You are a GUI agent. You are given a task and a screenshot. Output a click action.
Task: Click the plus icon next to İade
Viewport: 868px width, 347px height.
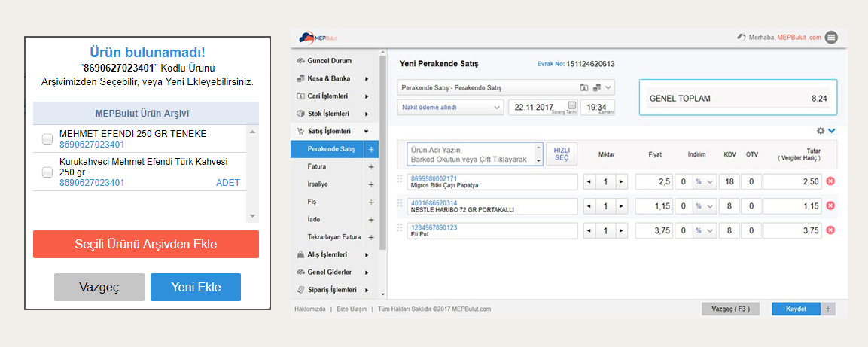pos(371,220)
